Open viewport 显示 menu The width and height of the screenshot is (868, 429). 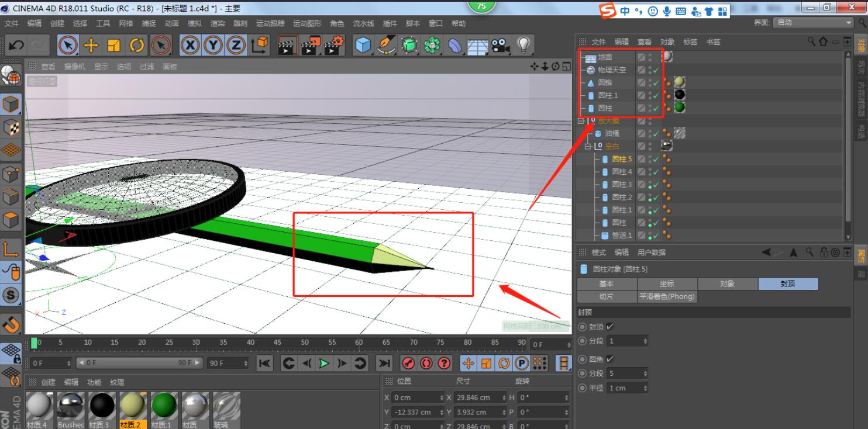pos(101,67)
